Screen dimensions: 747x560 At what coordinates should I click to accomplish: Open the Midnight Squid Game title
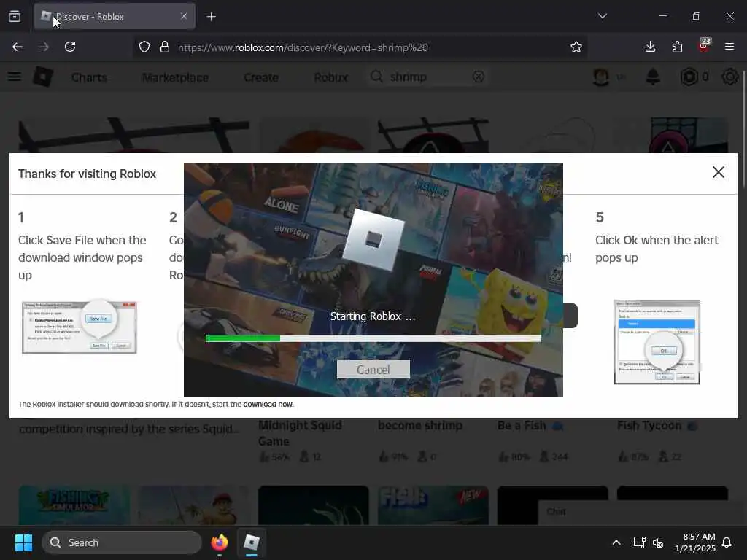pos(300,433)
